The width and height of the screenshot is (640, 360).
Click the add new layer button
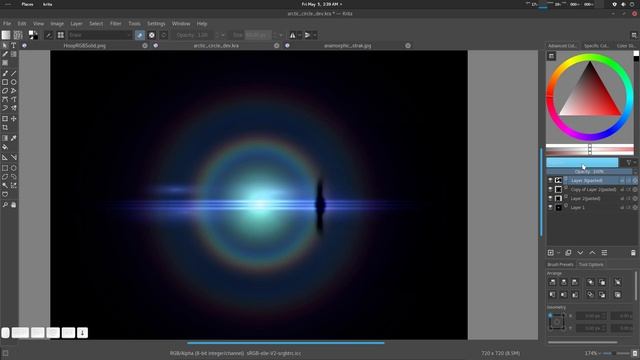[551, 253]
